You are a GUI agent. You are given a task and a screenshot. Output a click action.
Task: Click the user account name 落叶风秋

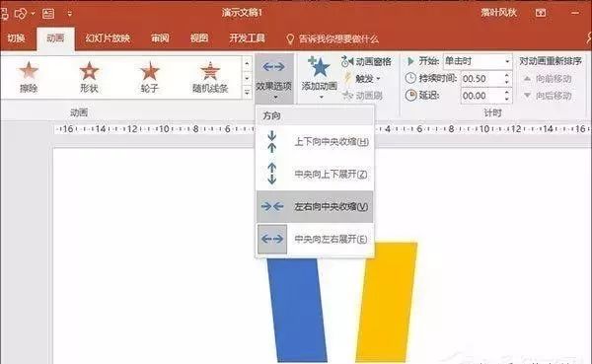[498, 13]
